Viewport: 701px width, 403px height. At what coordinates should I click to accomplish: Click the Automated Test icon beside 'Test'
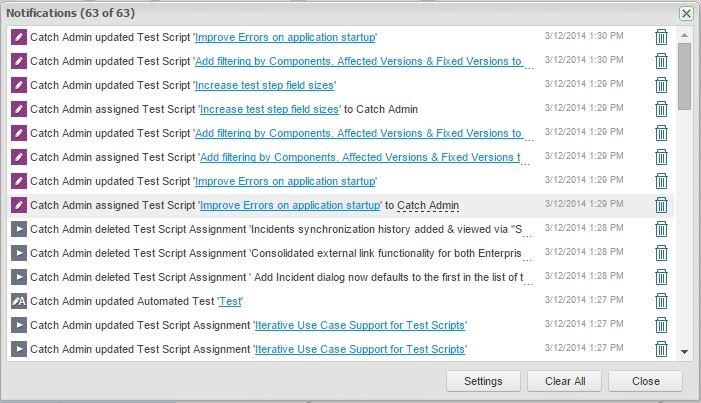[19, 301]
